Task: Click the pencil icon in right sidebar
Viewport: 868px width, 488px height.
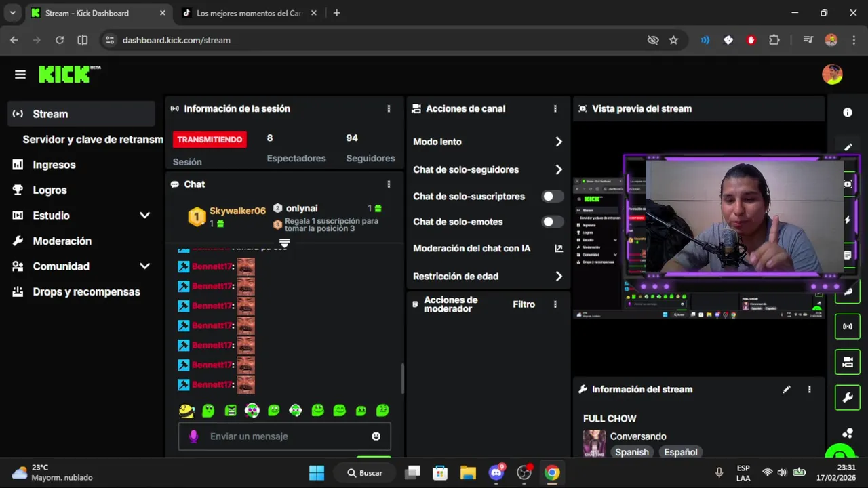Action: [848, 147]
